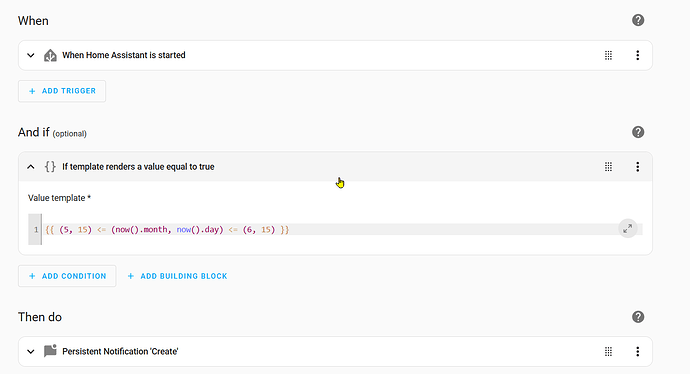Open help for the Then do section
Screen dimensions: 690x374
(x=638, y=317)
